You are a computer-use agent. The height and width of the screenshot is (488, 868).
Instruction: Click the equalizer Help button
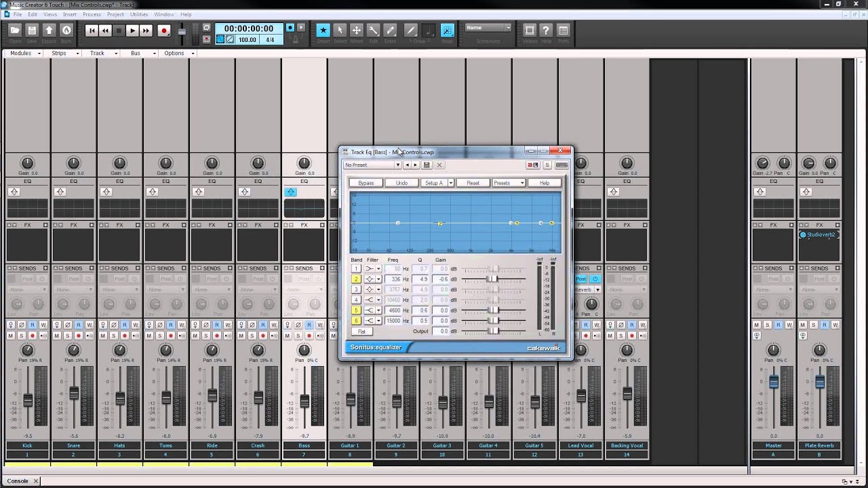(x=544, y=183)
